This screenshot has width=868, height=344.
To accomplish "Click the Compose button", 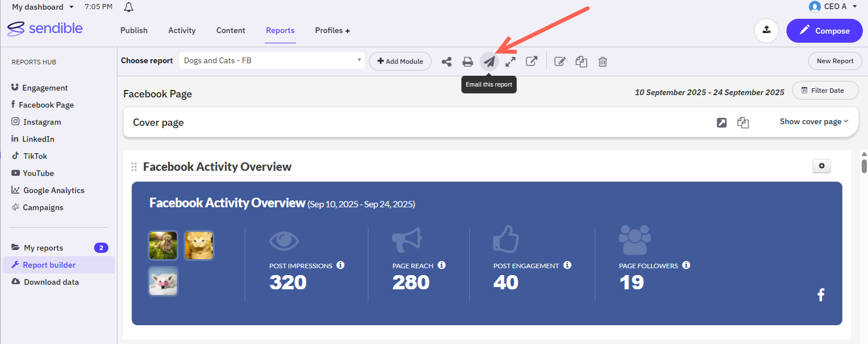I will pyautogui.click(x=824, y=31).
